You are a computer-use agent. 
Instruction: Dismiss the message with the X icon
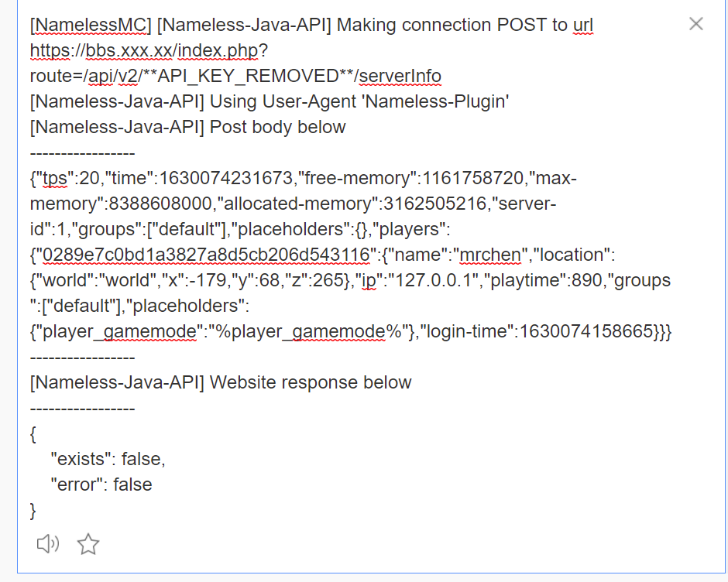[x=695, y=23]
